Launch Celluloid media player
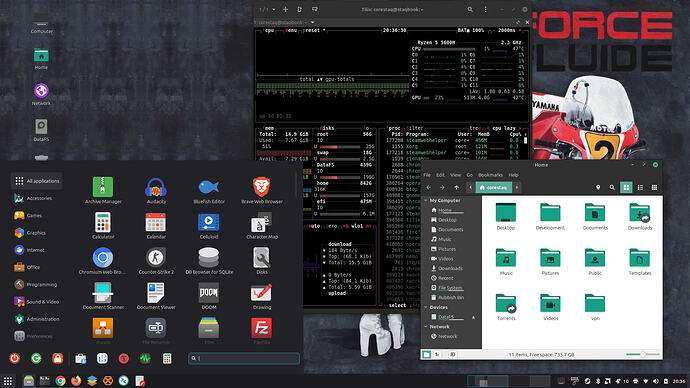 click(x=209, y=226)
